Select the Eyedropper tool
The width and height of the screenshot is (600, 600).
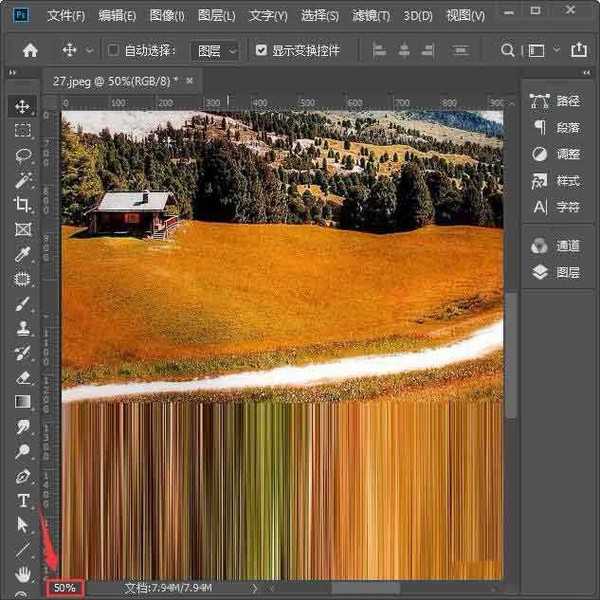[22, 254]
